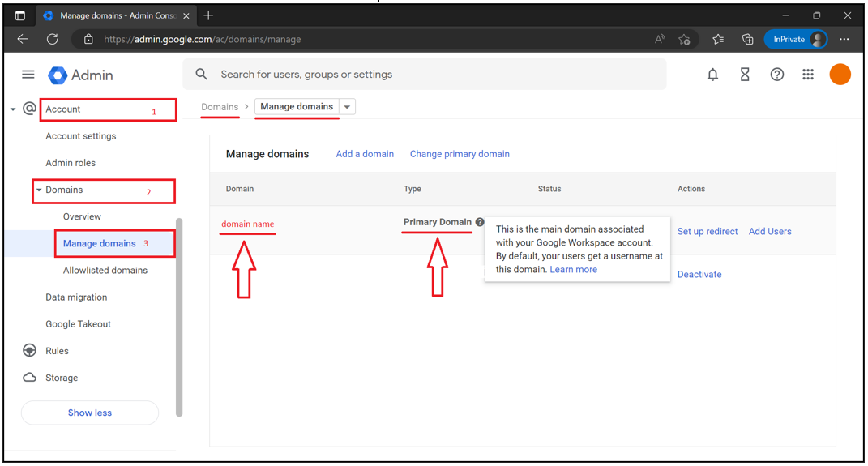Add this page to favorites
Viewport: 868px width, 466px height.
[x=684, y=39]
